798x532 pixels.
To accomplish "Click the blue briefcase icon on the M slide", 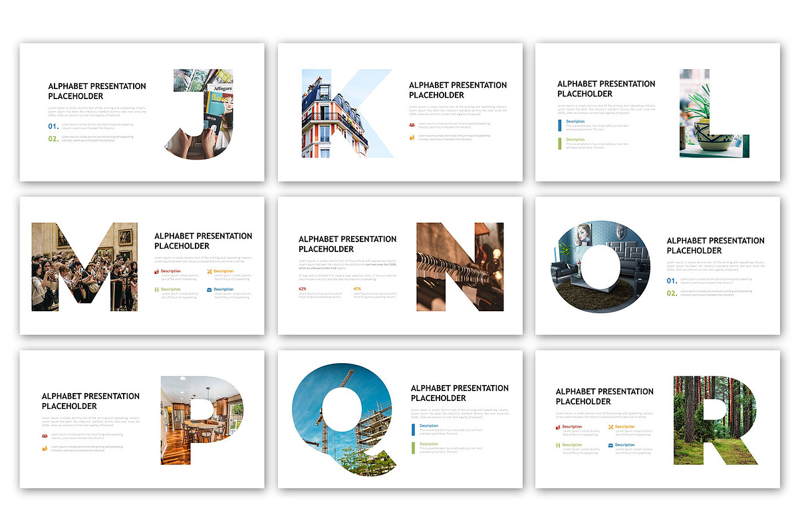I will 209,289.
